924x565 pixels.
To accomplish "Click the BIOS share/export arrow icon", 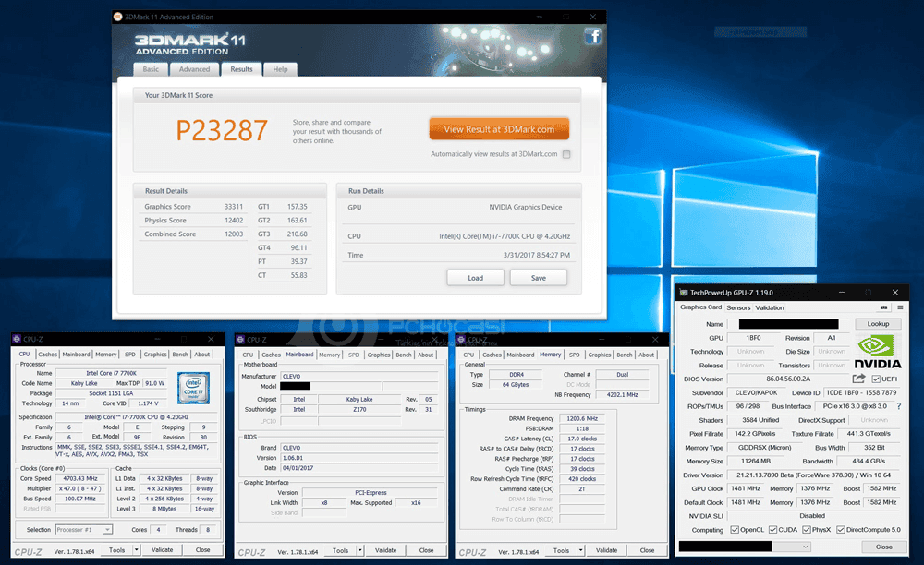I will point(858,379).
